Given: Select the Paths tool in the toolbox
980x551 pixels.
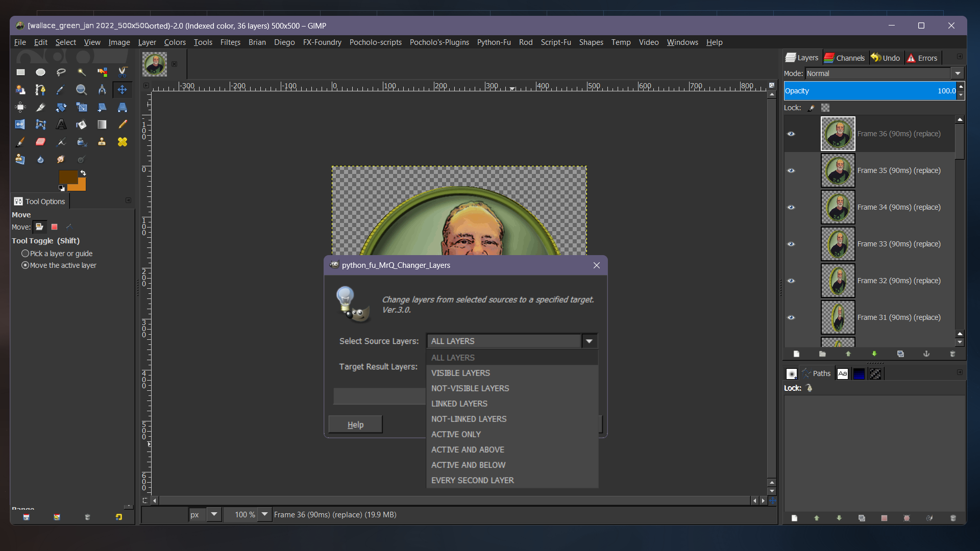Looking at the screenshot, I should click(x=40, y=89).
